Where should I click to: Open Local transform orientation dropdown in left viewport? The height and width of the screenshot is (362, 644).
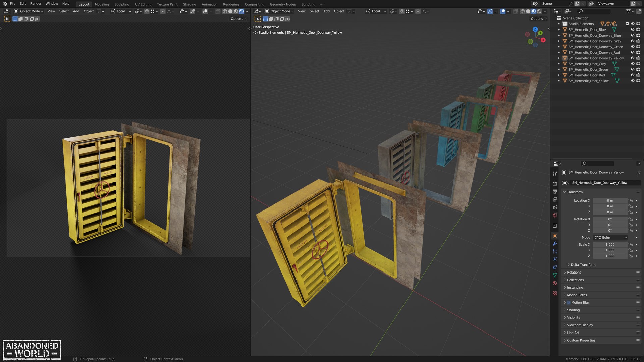tap(121, 11)
